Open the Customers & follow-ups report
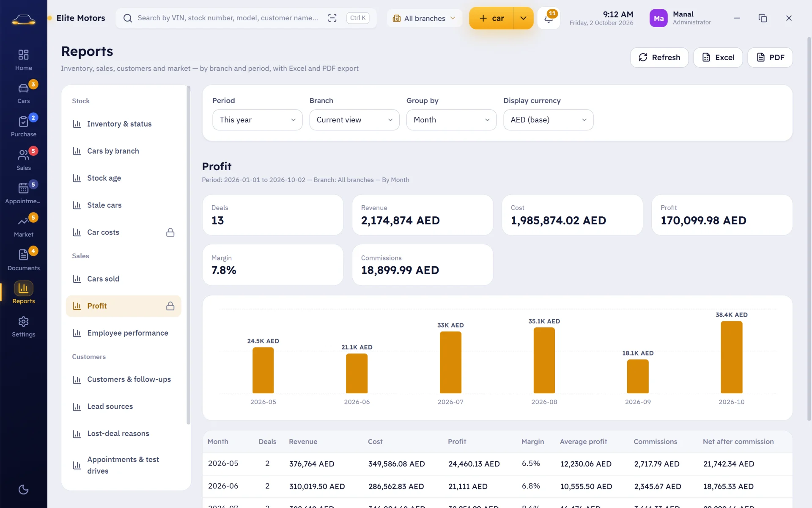Image resolution: width=812 pixels, height=508 pixels. tap(123, 379)
